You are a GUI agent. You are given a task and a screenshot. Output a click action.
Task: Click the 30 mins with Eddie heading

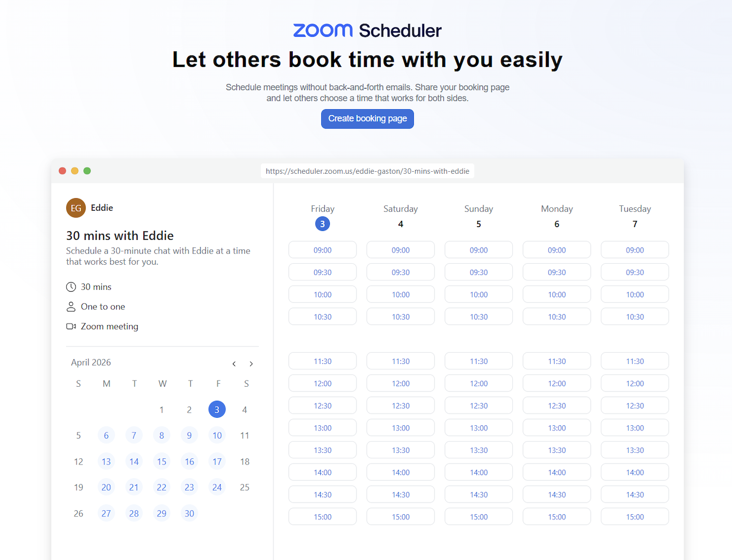[x=120, y=236]
